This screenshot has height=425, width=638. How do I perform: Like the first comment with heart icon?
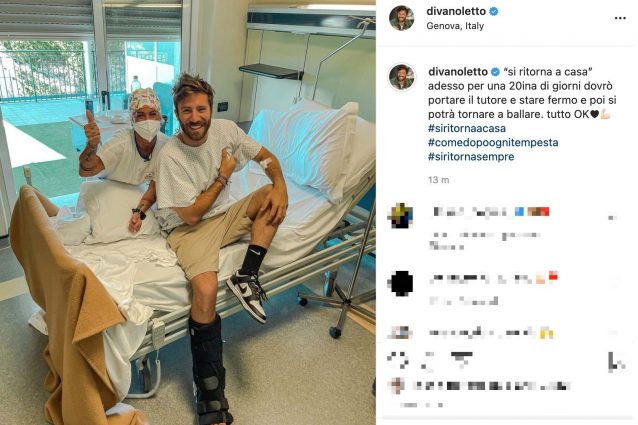[613, 218]
